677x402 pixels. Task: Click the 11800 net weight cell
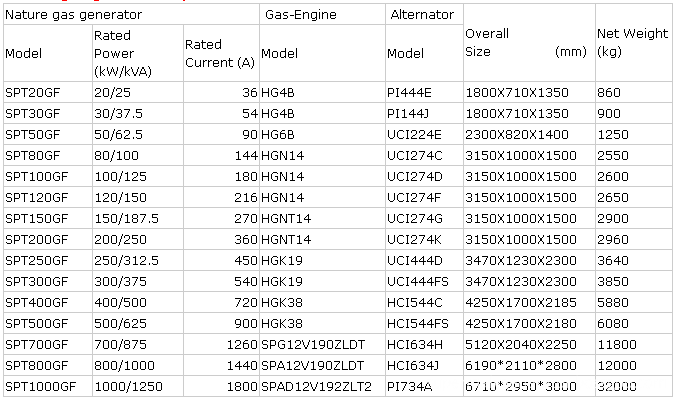[x=633, y=344]
